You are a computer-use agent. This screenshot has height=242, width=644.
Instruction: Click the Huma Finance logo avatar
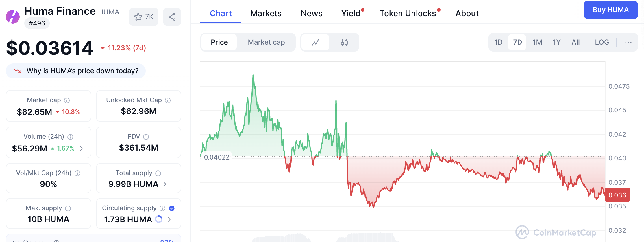click(x=12, y=16)
